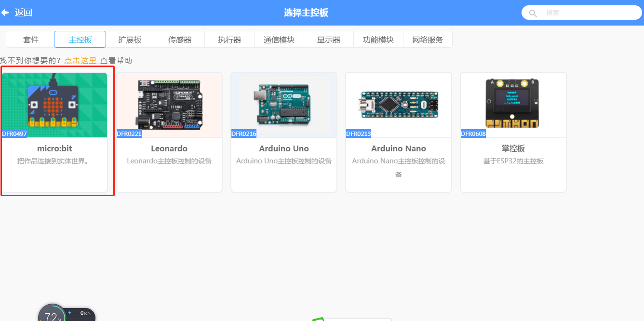Click the DFR0216 product code badge
The height and width of the screenshot is (321, 644).
[244, 134]
